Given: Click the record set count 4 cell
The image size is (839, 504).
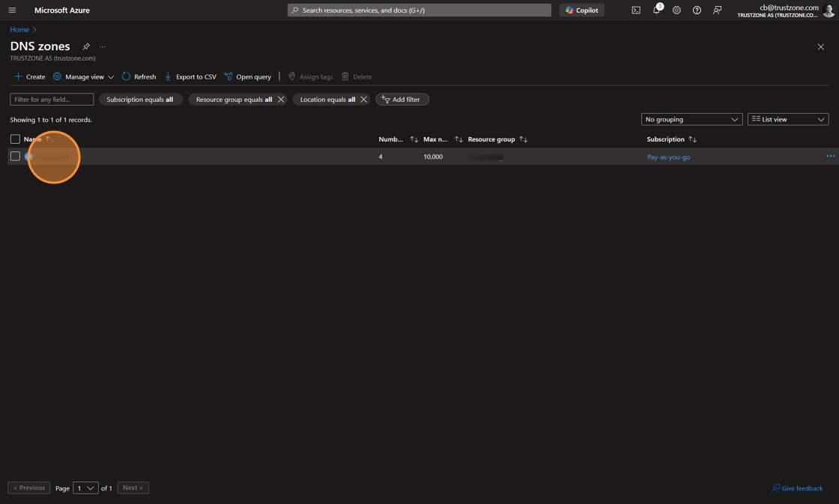Looking at the screenshot, I should click(381, 157).
